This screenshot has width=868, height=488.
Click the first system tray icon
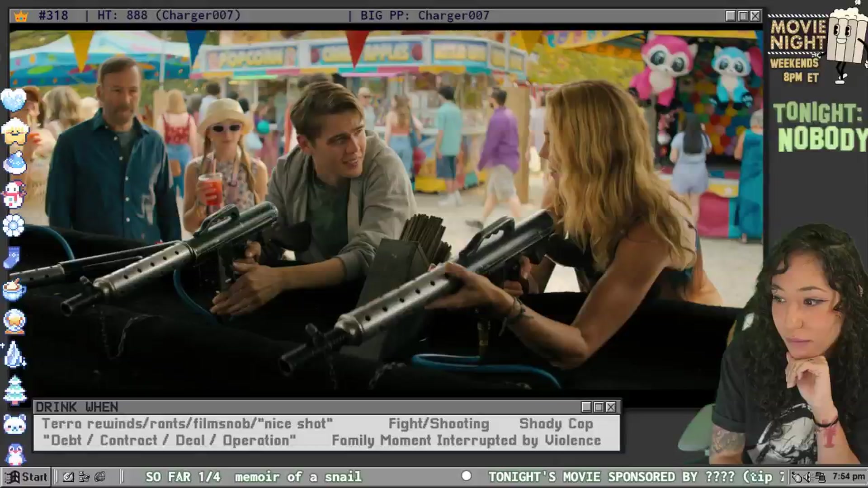coord(797,477)
